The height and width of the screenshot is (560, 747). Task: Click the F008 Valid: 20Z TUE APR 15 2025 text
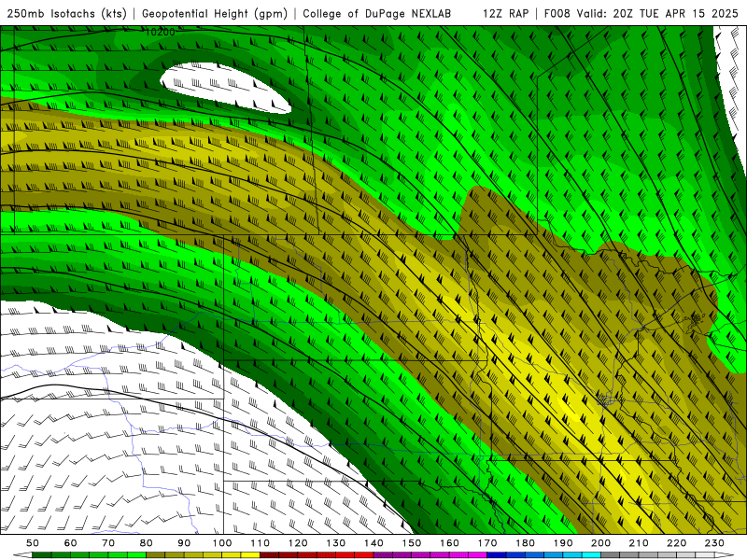click(x=641, y=13)
